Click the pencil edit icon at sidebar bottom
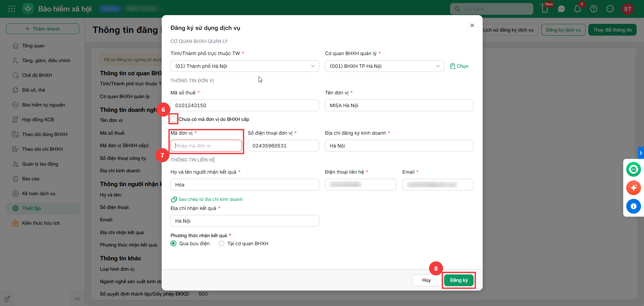 coord(7,299)
